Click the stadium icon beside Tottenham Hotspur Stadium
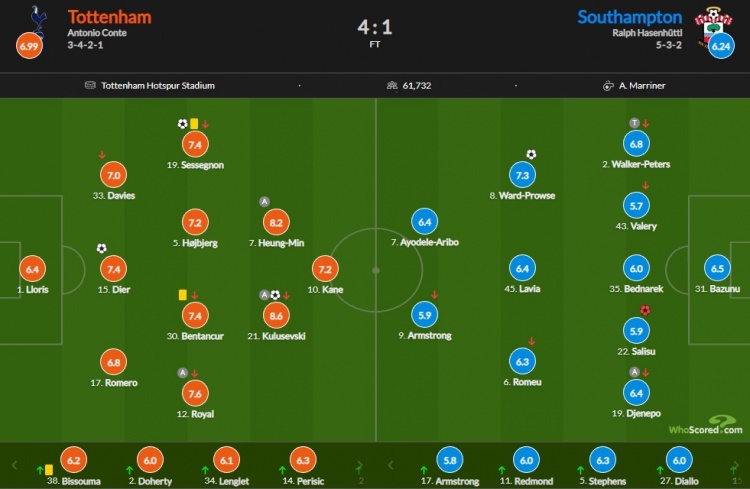 tap(91, 86)
